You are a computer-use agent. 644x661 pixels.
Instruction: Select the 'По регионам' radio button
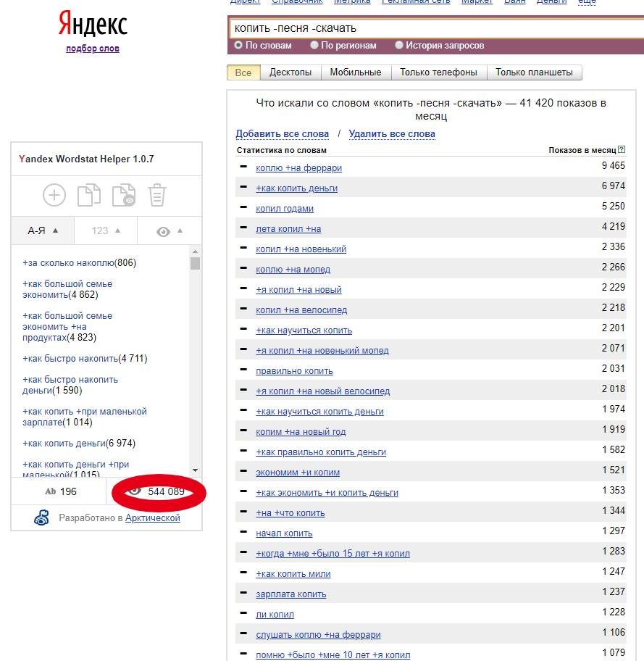pyautogui.click(x=314, y=45)
